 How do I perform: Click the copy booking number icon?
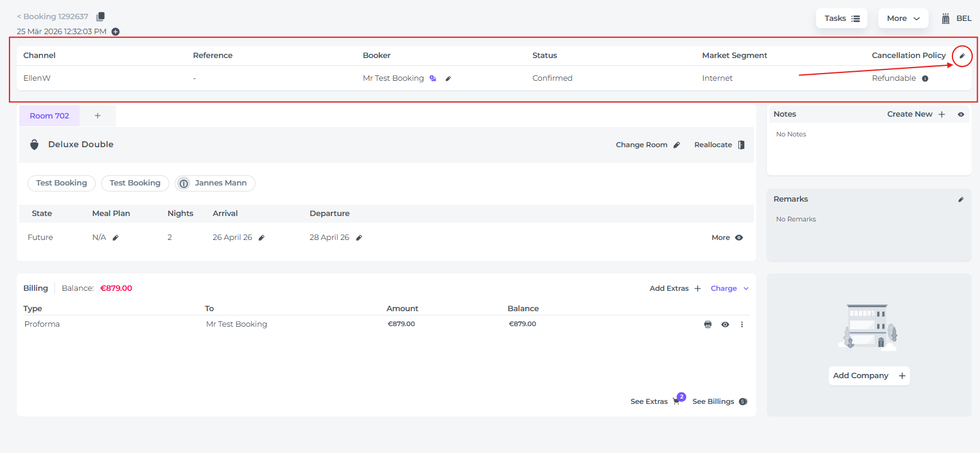(101, 17)
